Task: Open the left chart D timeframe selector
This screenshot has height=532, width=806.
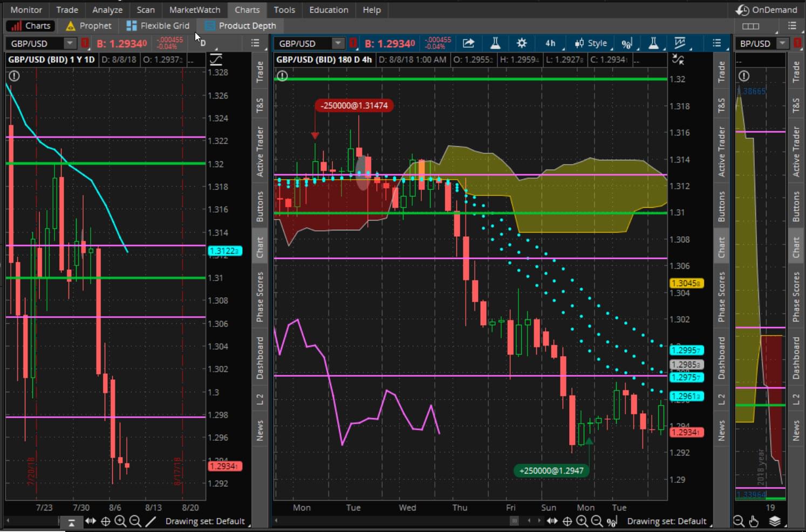Action: point(203,43)
